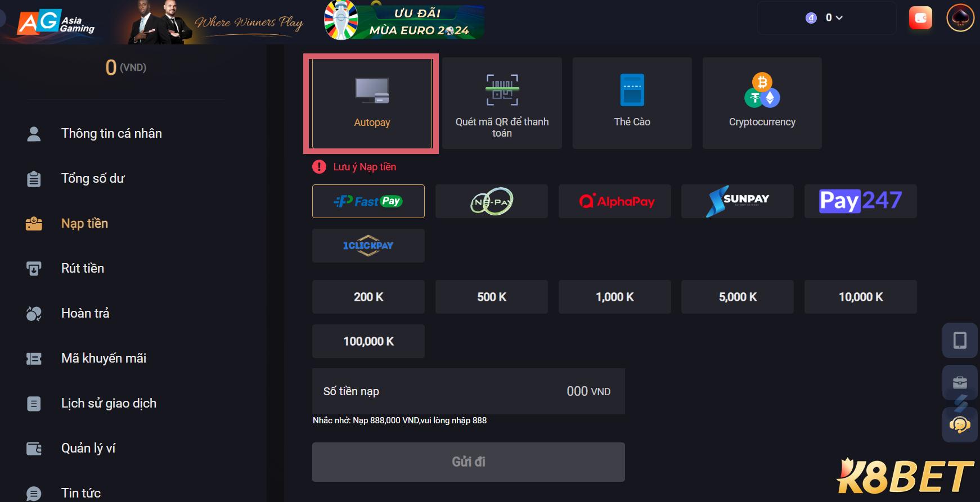Choose the 500 K deposit amount
This screenshot has height=502, width=980.
(x=492, y=297)
